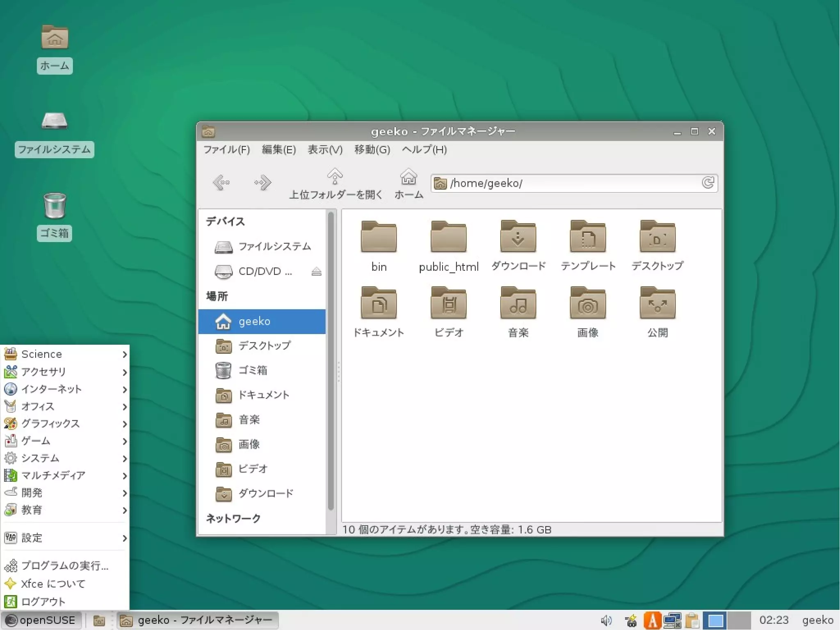The width and height of the screenshot is (840, 630).
Task: Click the network connection tray icon
Action: tap(673, 621)
